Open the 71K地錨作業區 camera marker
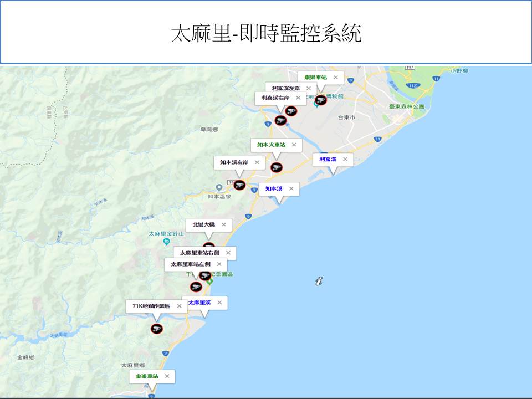This screenshot has height=399, width=532. [x=157, y=329]
